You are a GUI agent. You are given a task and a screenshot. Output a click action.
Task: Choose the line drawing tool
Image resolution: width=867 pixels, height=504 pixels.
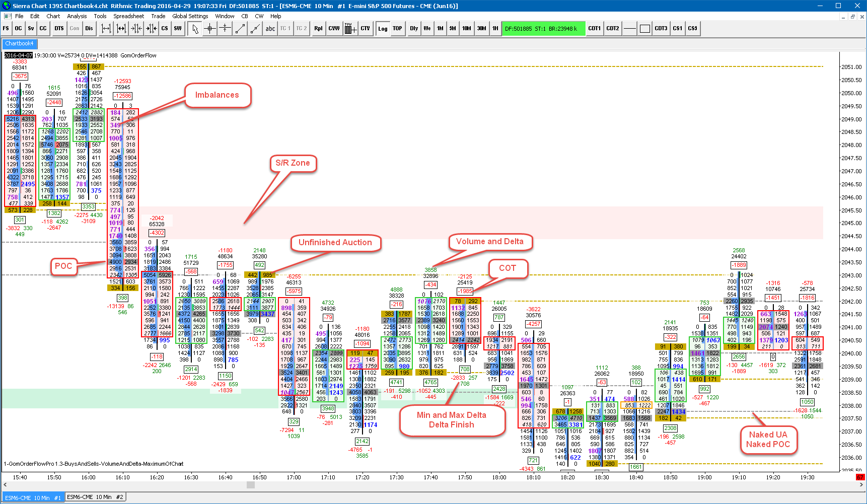(240, 29)
